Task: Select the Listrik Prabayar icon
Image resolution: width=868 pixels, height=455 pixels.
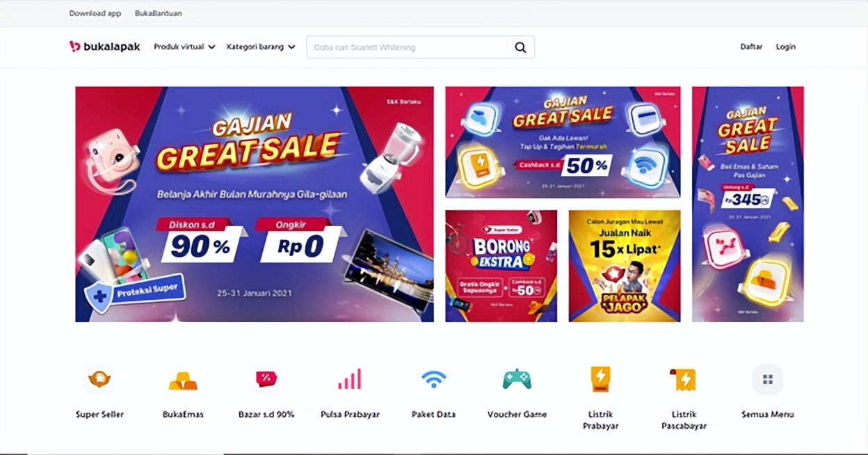Action: coord(600,379)
